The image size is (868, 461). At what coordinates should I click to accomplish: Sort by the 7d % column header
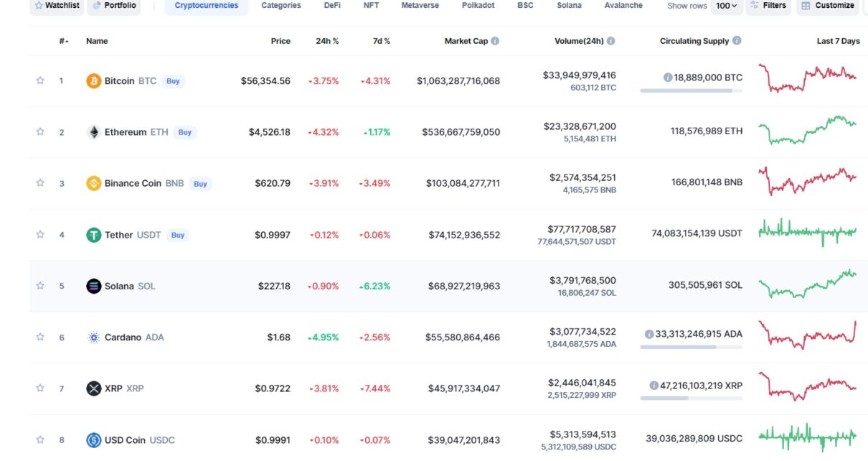(x=382, y=41)
